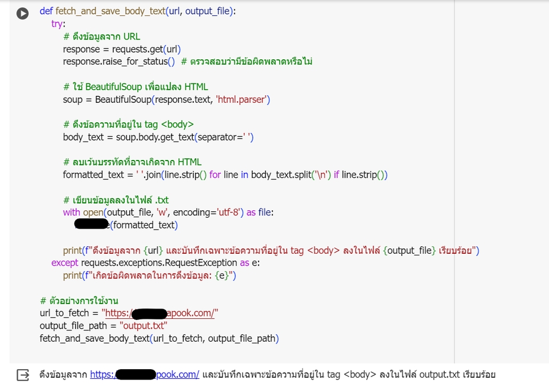Run the fetch_and_save_body_text code cell

22,14
